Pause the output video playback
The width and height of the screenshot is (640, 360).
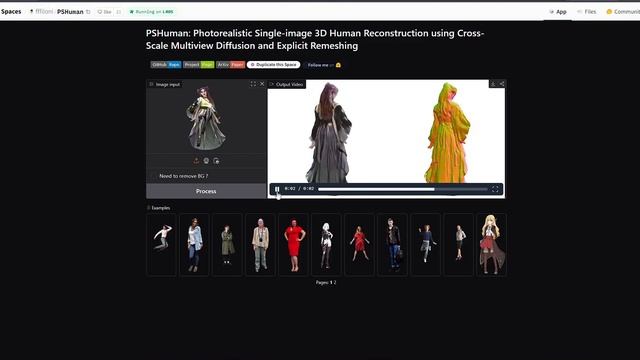tap(277, 189)
